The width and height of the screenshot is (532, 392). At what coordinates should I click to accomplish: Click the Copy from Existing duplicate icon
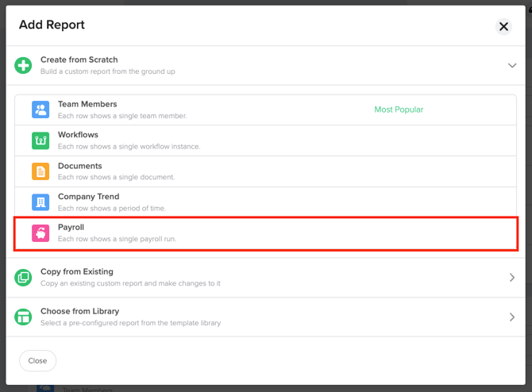point(23,277)
